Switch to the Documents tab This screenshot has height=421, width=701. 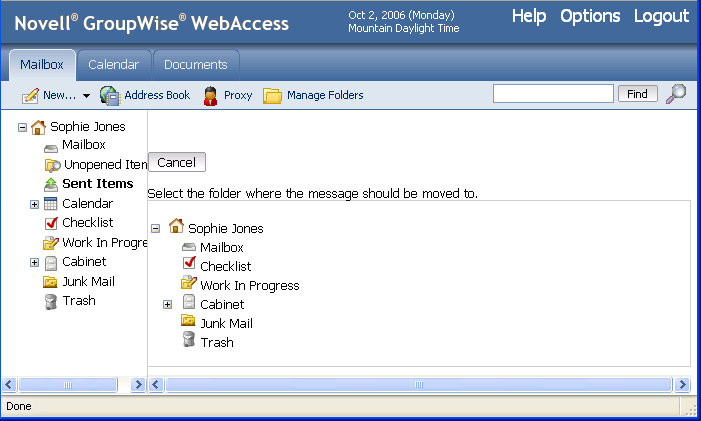click(x=196, y=65)
